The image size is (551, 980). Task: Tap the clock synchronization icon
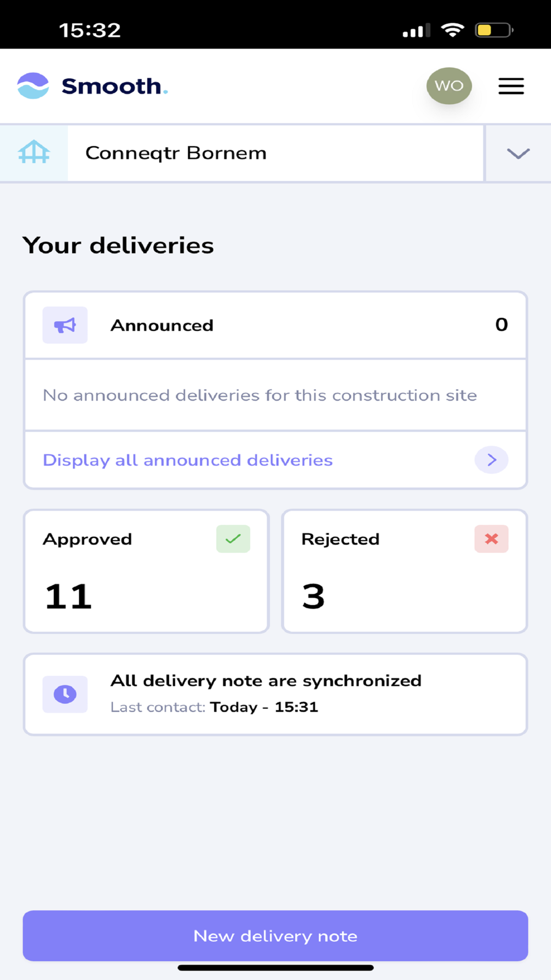pyautogui.click(x=65, y=694)
